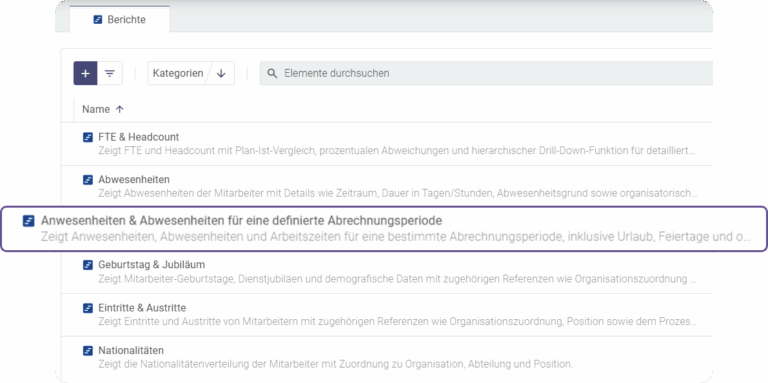The width and height of the screenshot is (768, 383).
Task: Select description 'Zeigt Anwesenheiten, Abwesenheiten und Arbeitszeiten'
Action: click(x=395, y=237)
